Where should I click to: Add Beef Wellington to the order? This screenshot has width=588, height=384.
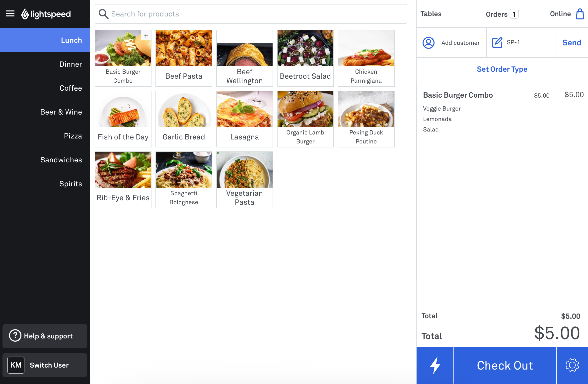245,58
